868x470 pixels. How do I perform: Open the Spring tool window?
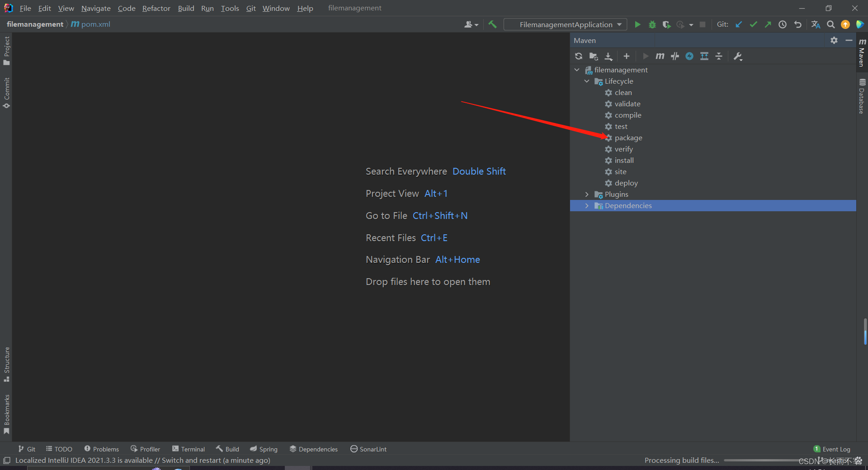click(x=264, y=449)
